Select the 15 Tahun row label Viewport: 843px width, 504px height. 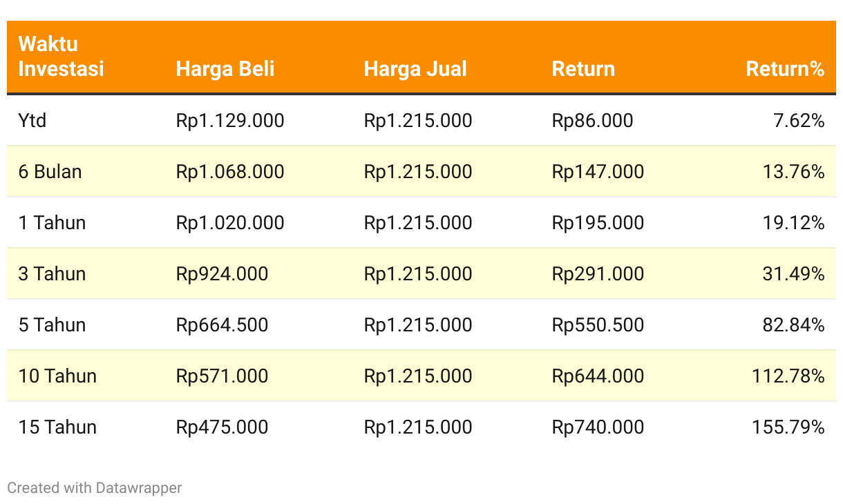(x=57, y=427)
